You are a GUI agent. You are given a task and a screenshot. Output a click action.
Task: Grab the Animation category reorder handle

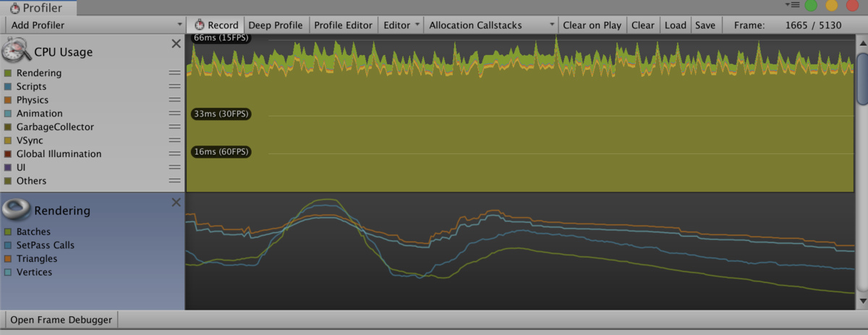point(174,114)
